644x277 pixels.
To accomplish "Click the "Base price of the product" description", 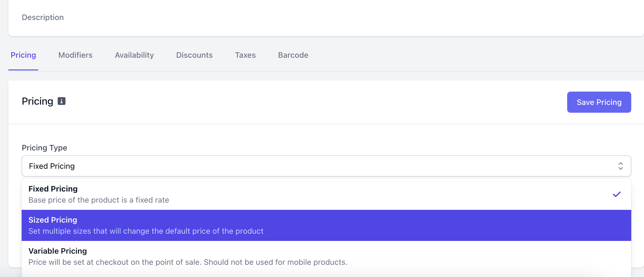I will pyautogui.click(x=99, y=200).
